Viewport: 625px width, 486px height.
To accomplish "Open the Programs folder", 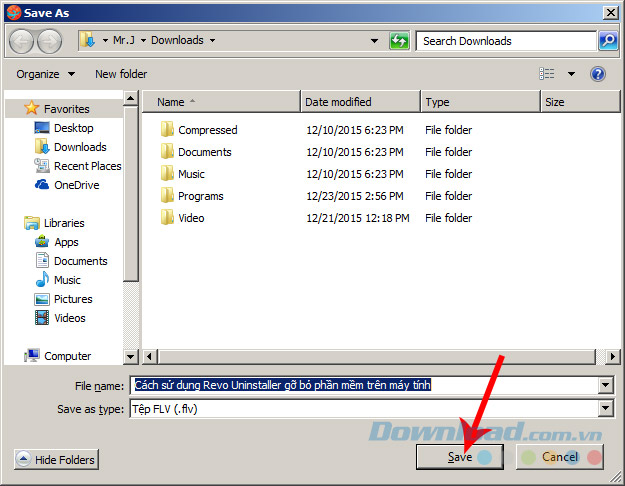I will click(x=200, y=196).
